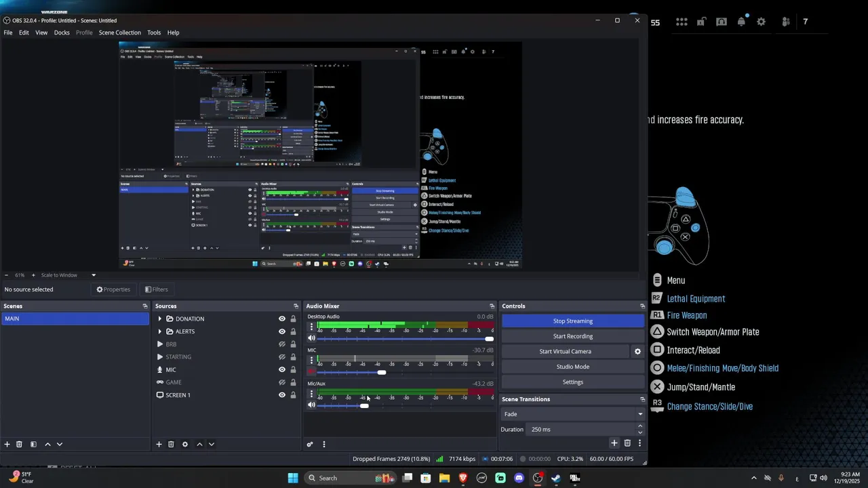Hide the DONATION source eye icon
868x488 pixels.
[x=282, y=319]
